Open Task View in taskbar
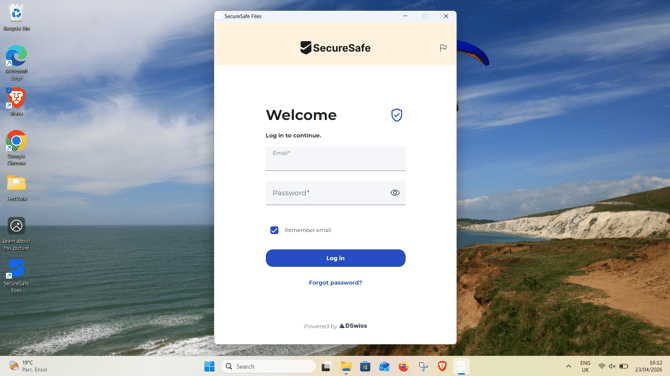 click(326, 366)
